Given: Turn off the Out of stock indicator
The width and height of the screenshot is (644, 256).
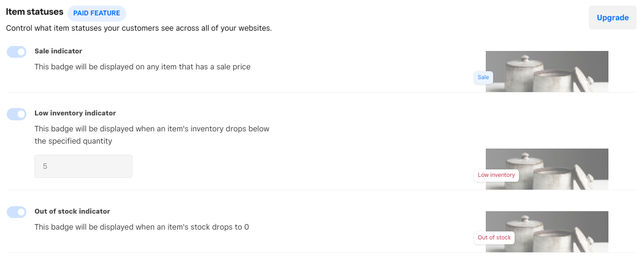Looking at the screenshot, I should (17, 212).
